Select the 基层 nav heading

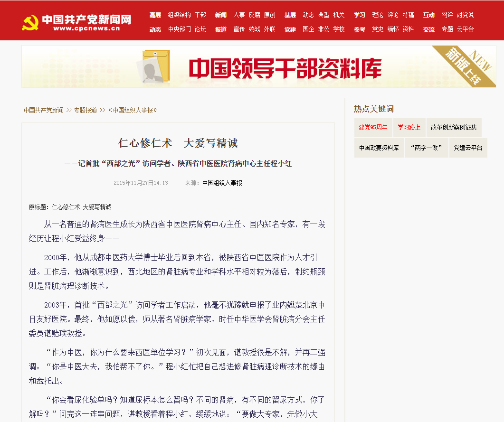[x=290, y=15]
